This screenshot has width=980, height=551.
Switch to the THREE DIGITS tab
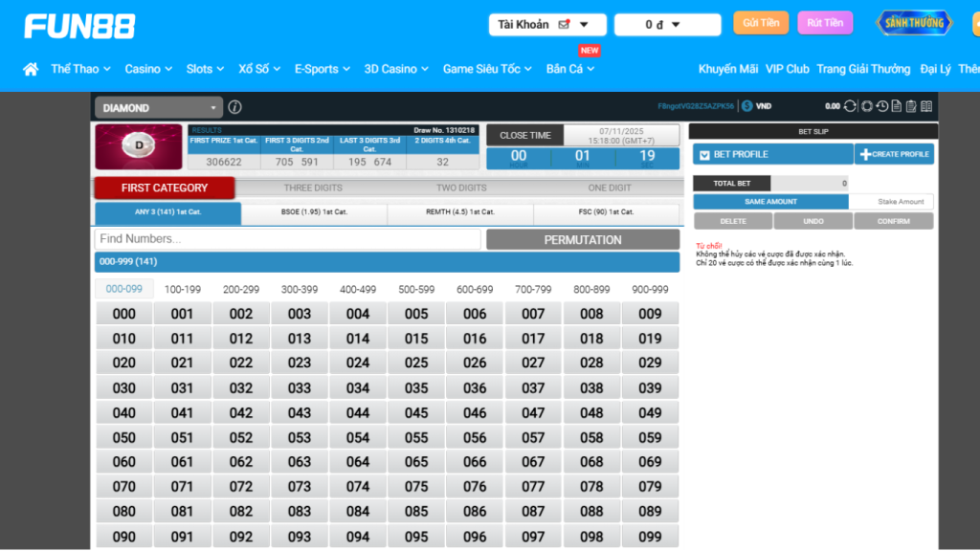tap(312, 187)
